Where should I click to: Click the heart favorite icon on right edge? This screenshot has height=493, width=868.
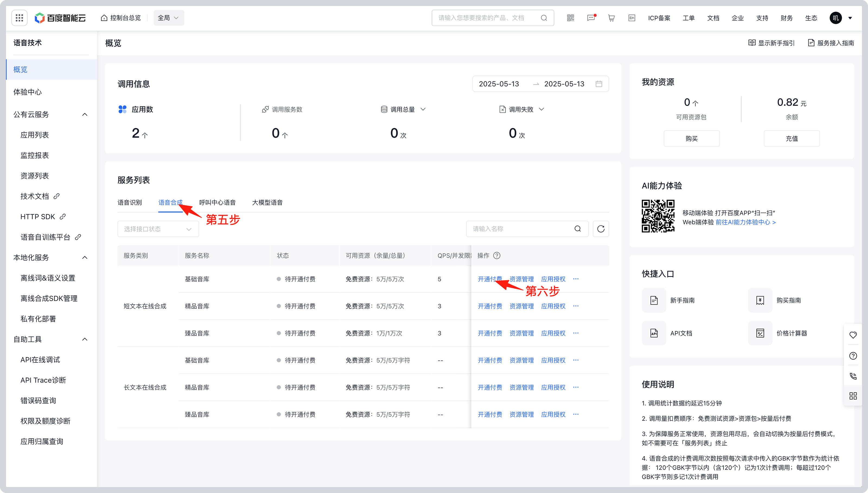tap(853, 335)
